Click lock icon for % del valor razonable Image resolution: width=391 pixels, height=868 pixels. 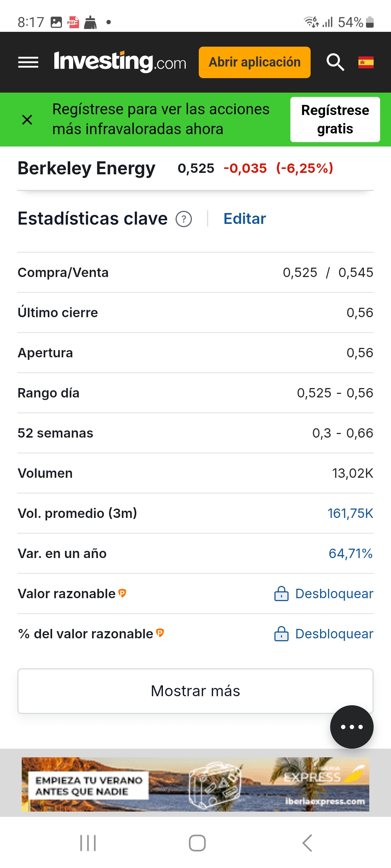click(x=281, y=634)
